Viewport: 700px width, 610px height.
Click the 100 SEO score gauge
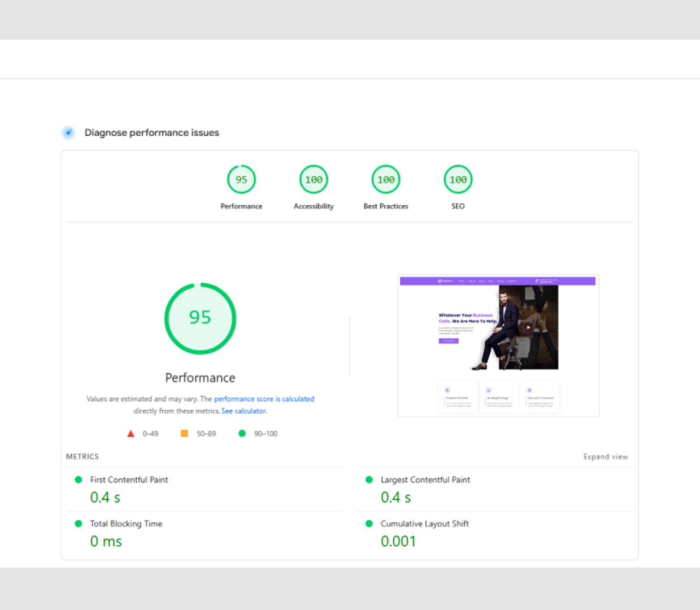click(x=458, y=179)
